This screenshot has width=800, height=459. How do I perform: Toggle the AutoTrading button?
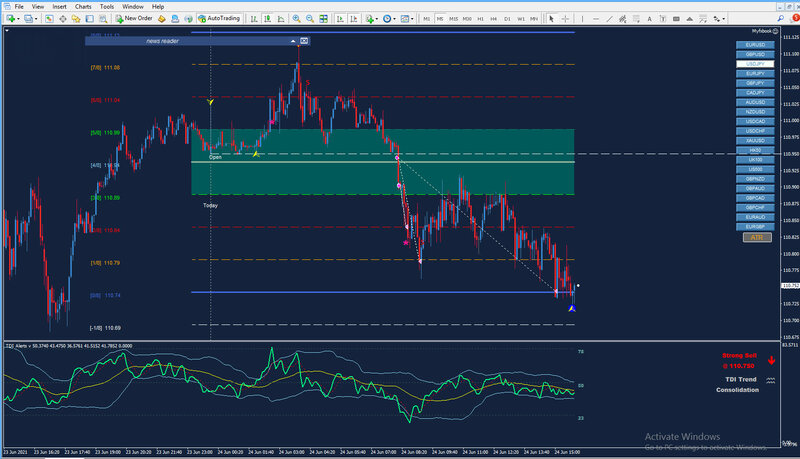coord(219,18)
